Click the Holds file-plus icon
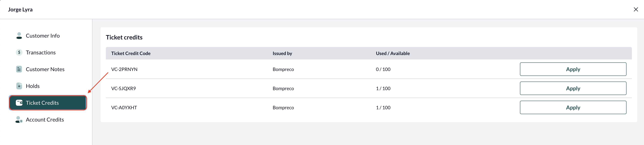644x145 pixels. coord(19,86)
